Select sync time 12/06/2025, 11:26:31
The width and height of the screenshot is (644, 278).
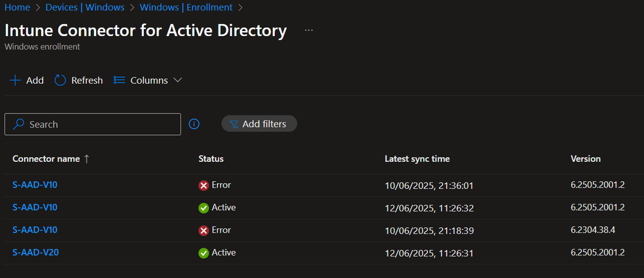click(x=429, y=253)
